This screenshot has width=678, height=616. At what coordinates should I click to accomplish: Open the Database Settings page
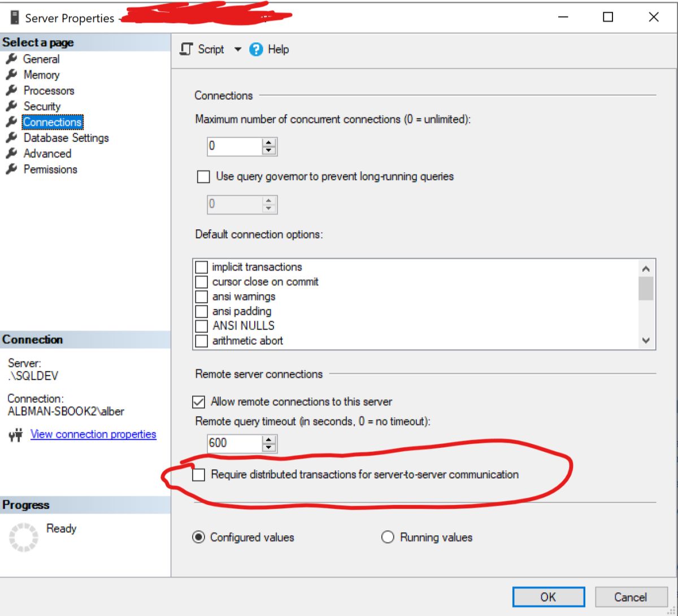click(66, 138)
